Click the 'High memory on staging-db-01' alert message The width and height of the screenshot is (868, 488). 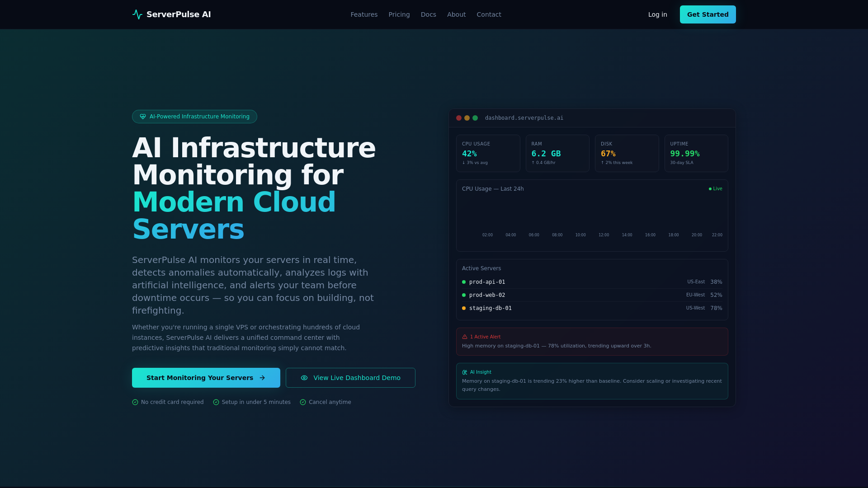tap(557, 346)
